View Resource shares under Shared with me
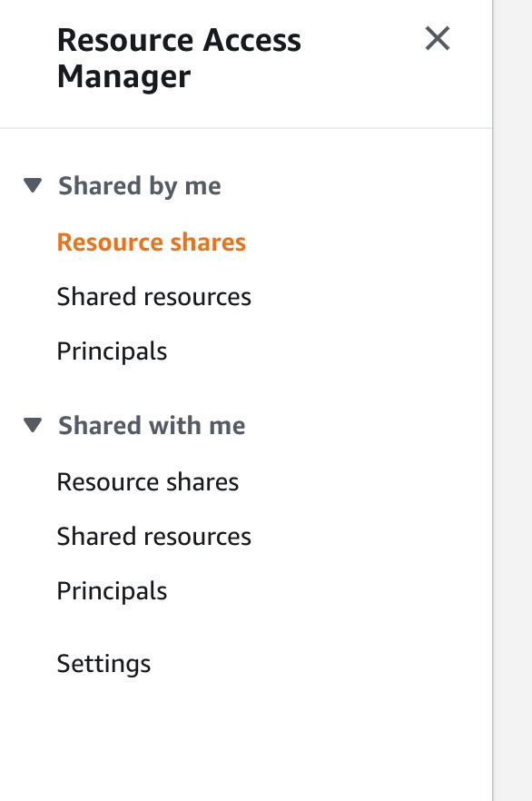Screen dimensions: 532x801 pyautogui.click(x=148, y=481)
